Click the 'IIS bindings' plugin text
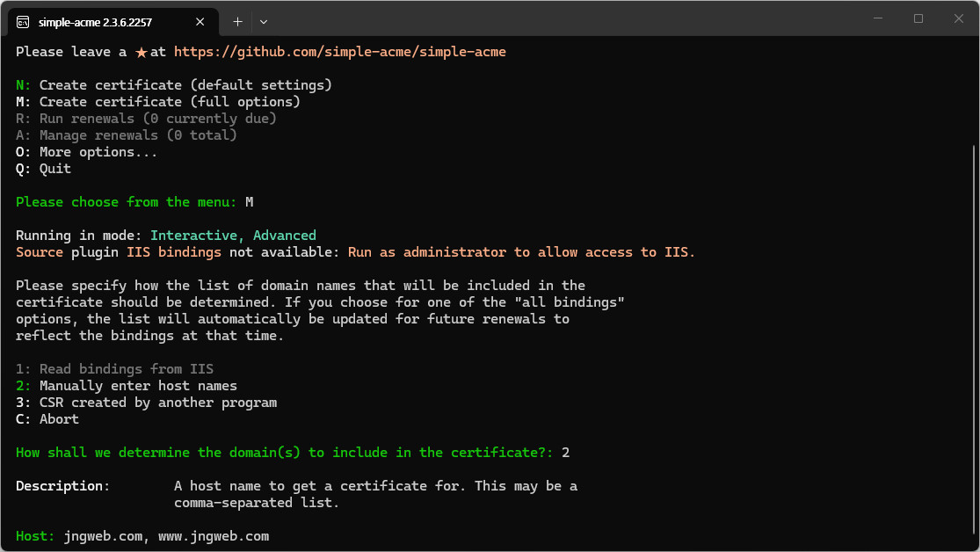The height and width of the screenshot is (552, 980). pos(174,252)
